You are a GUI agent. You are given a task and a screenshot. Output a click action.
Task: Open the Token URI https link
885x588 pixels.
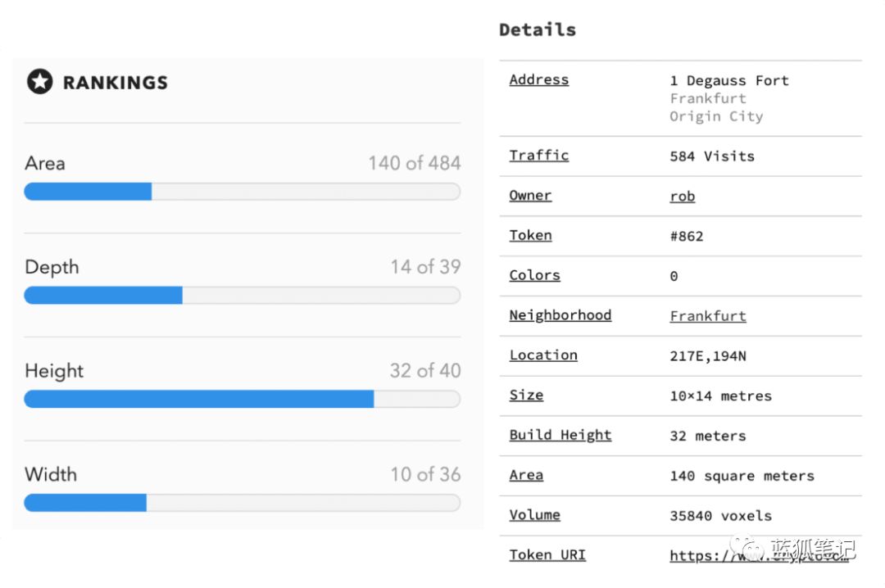point(759,555)
